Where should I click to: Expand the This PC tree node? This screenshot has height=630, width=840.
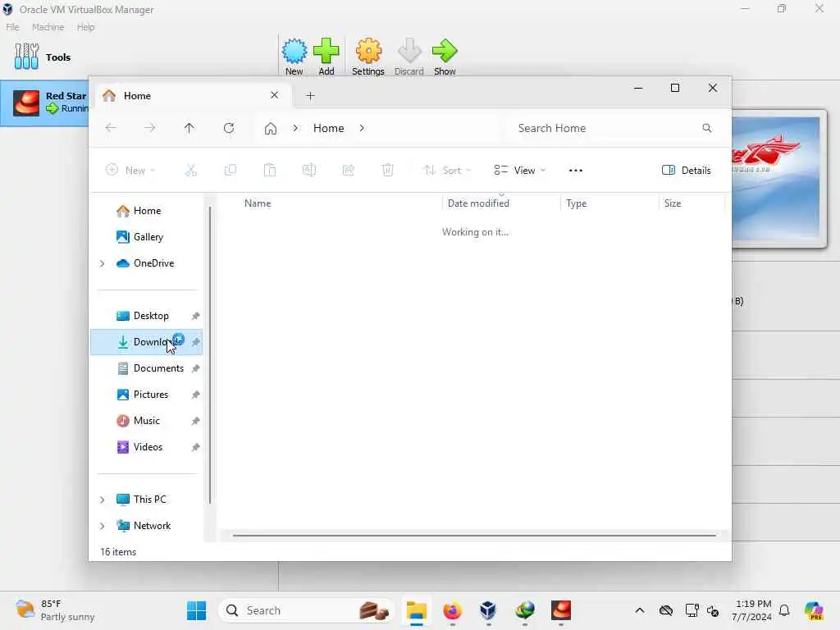pyautogui.click(x=103, y=500)
